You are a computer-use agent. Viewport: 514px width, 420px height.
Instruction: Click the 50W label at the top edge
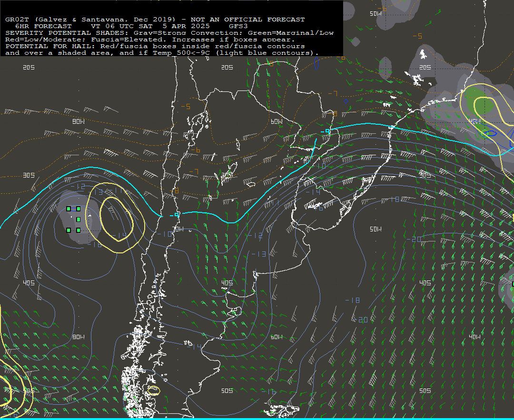tap(376, 13)
